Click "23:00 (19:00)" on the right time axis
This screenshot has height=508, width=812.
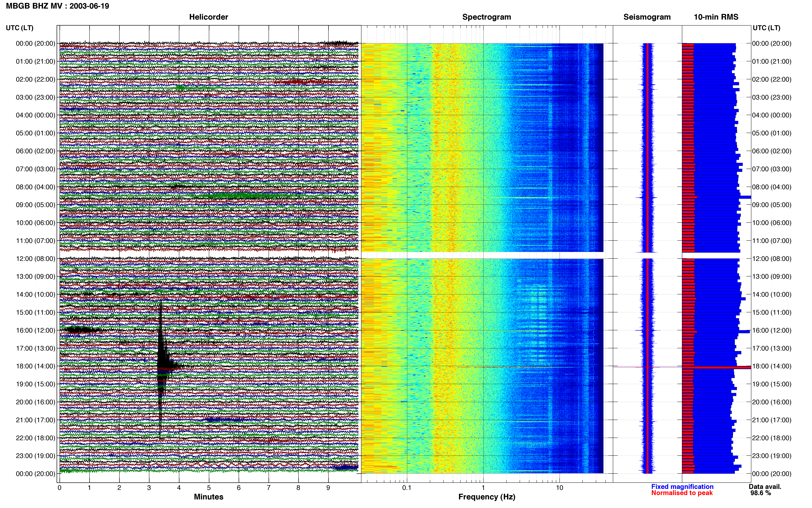(772, 456)
